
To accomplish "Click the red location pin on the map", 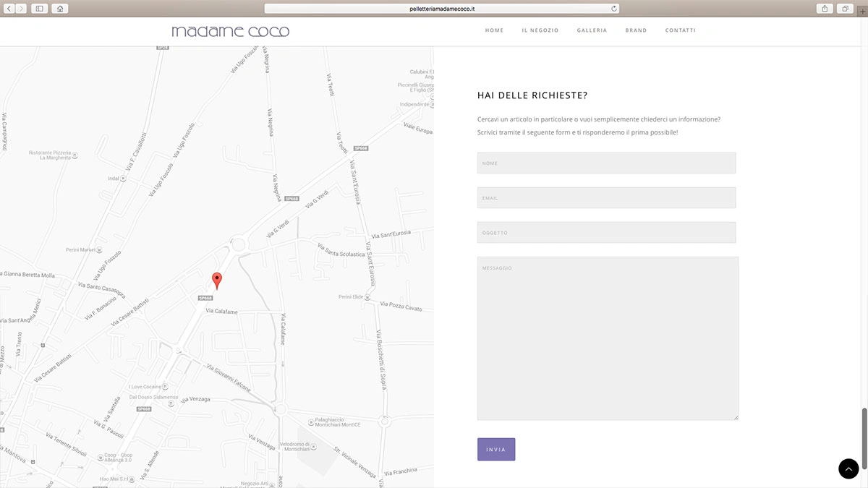I will click(x=216, y=281).
